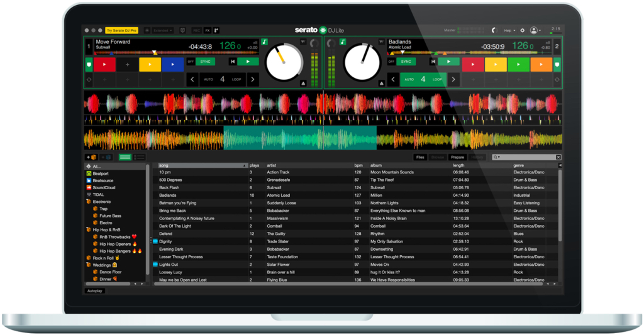Sort the library by the song column

coord(203,165)
